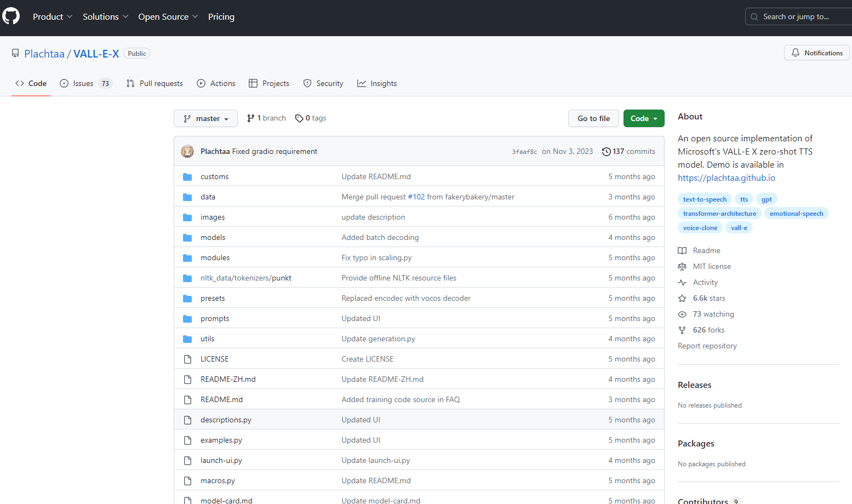This screenshot has width=852, height=504.
Task: Switch to the Actions tab
Action: (216, 83)
